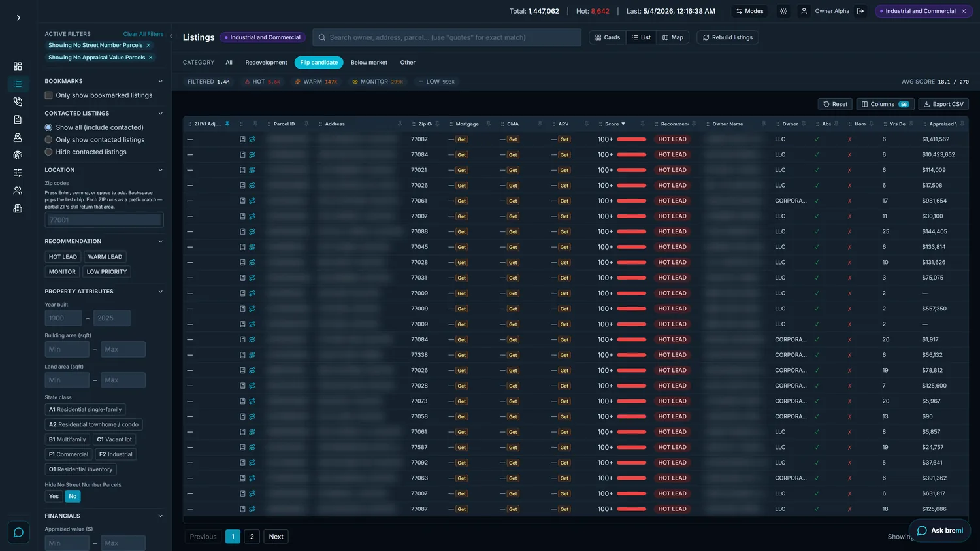Collapse the Contacted Listings section
This screenshot has width=980, height=551.
coord(160,113)
